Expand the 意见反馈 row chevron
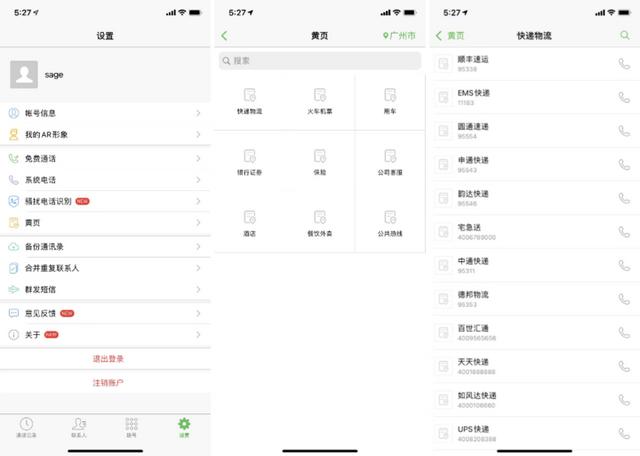This screenshot has width=640, height=456. [x=198, y=314]
